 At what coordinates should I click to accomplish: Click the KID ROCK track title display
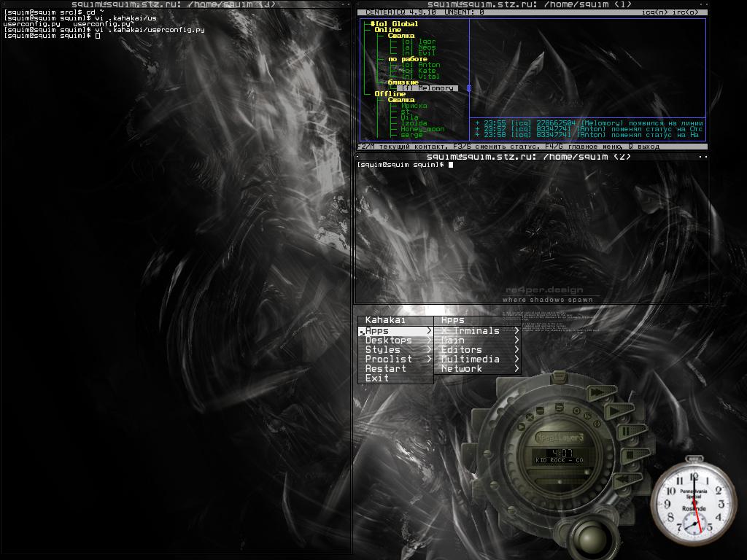point(560,461)
